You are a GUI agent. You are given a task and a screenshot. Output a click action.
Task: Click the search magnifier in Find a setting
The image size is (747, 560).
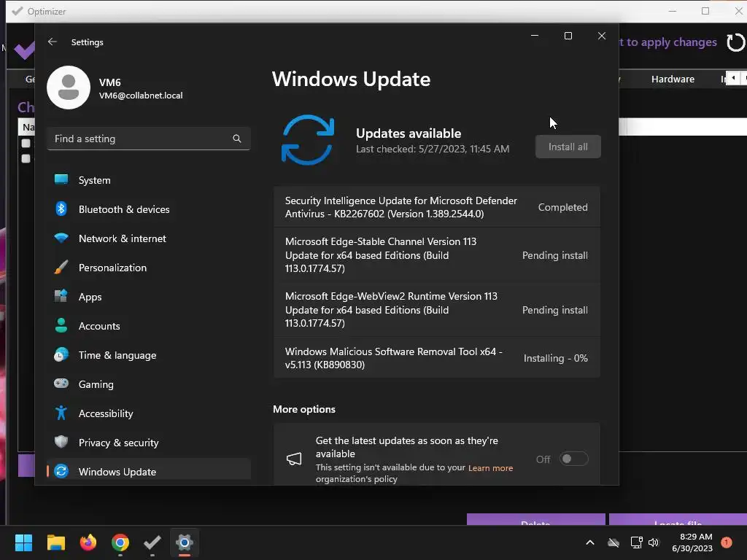pyautogui.click(x=237, y=139)
